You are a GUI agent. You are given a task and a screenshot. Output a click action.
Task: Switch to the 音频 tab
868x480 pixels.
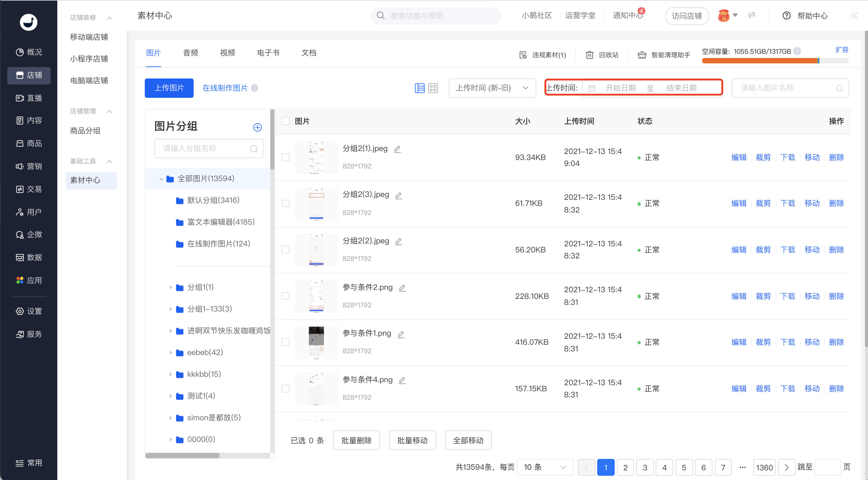tap(190, 53)
